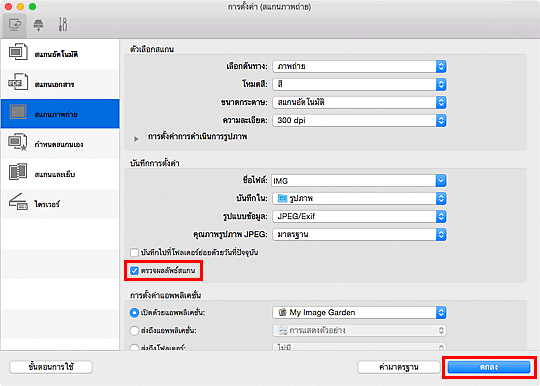The image size is (540, 386).
Task: Open the general settings tools tab icon
Action: click(63, 24)
